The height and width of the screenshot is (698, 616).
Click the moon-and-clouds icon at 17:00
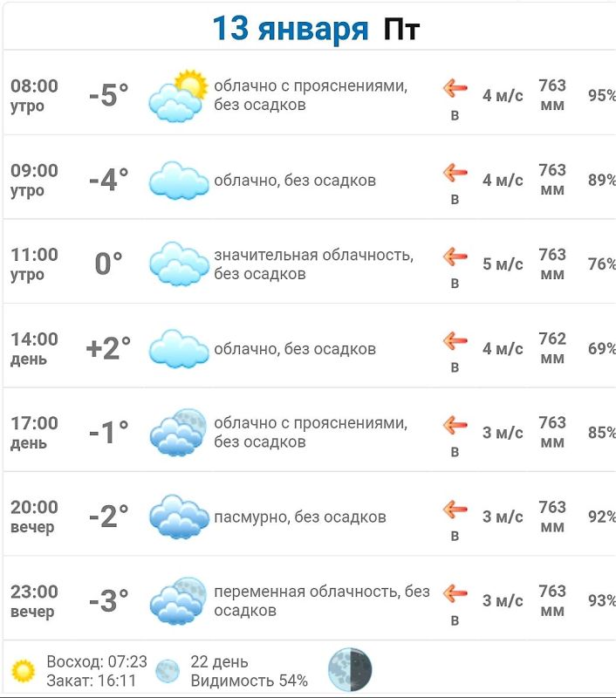click(179, 432)
